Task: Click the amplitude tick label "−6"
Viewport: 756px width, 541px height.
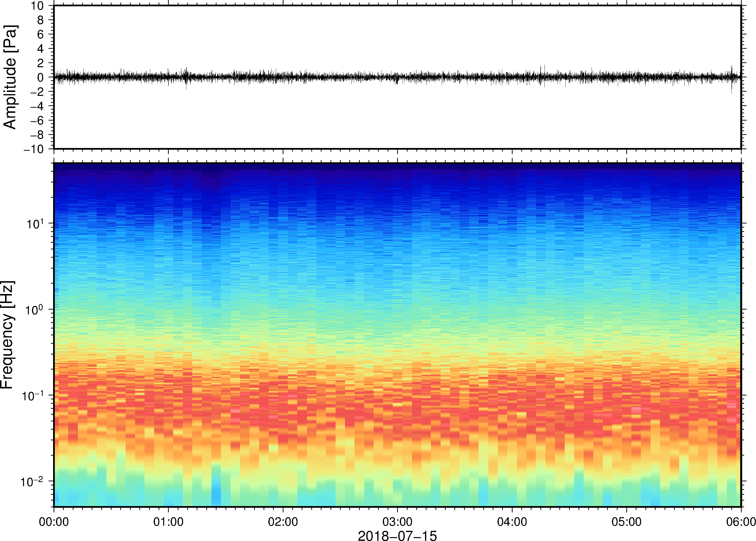Action: (x=37, y=120)
